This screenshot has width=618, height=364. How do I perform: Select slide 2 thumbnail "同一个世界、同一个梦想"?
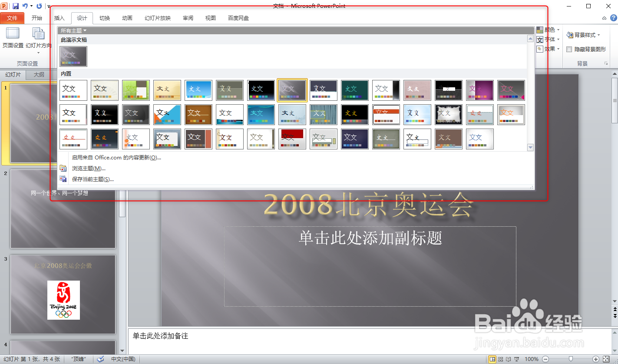(x=63, y=209)
